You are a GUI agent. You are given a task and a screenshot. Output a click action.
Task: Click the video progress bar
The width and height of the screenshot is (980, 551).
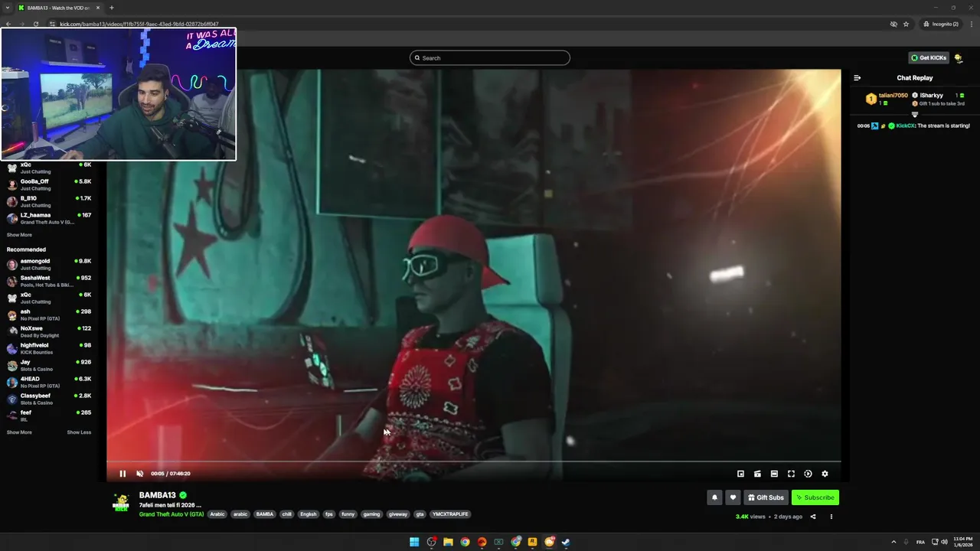[474, 461]
